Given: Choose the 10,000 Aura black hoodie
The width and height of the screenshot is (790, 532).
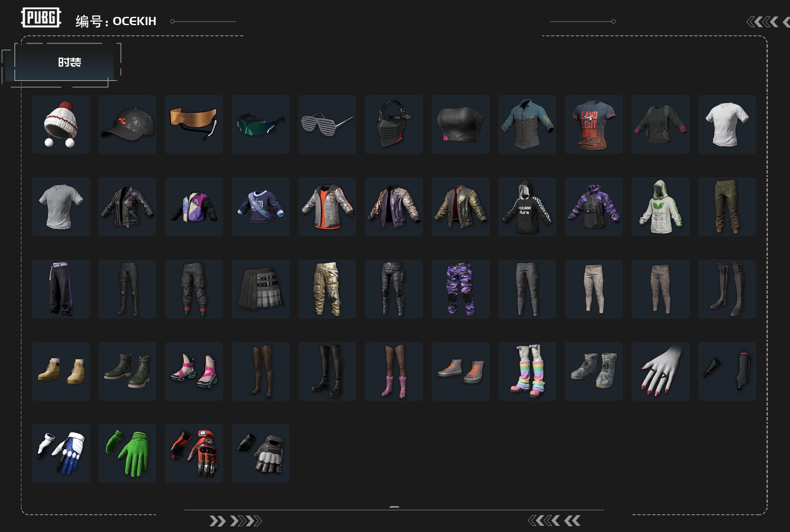Looking at the screenshot, I should pyautogui.click(x=527, y=207).
